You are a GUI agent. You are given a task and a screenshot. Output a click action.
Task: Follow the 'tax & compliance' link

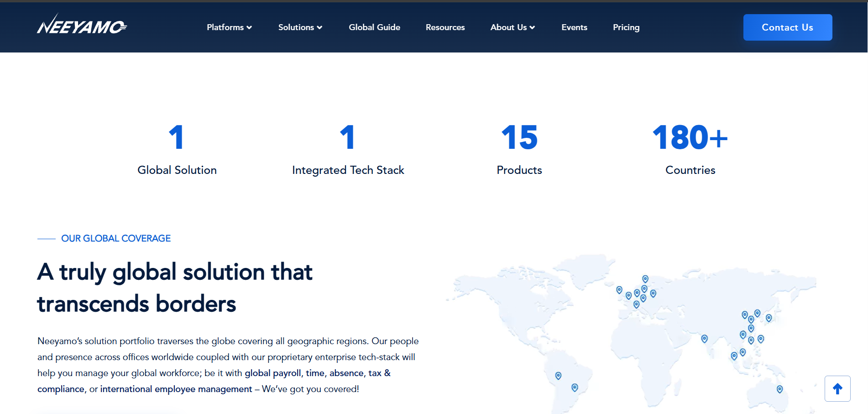tap(379, 373)
